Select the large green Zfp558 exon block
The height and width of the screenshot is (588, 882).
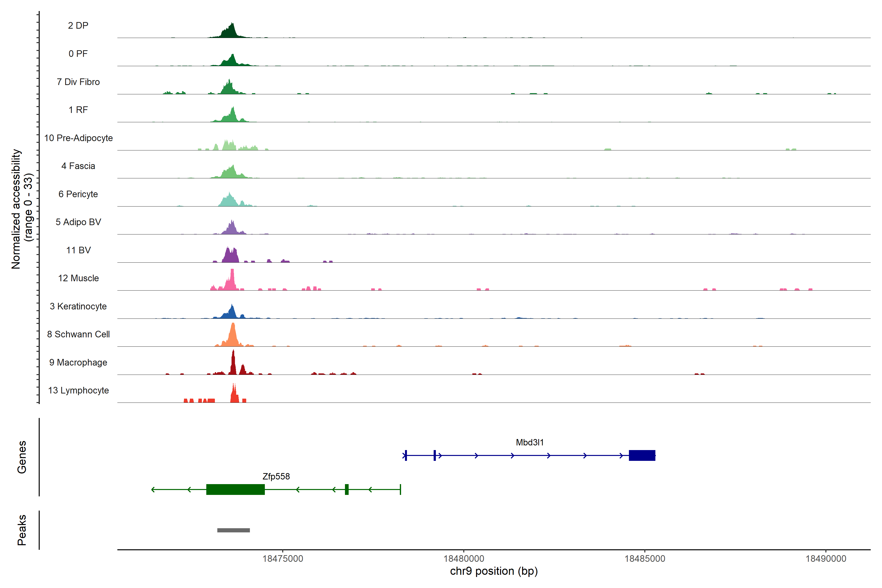(235, 489)
